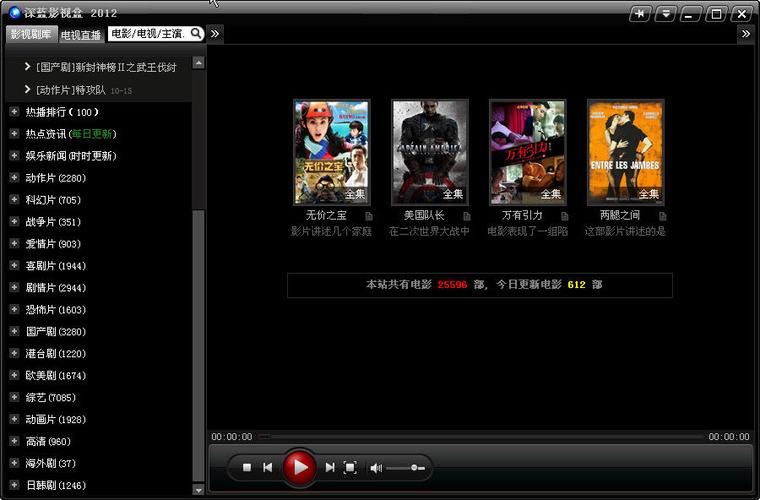Viewport: 760px width, 500px height.
Task: Open the title bar dropdown menu arrow
Action: click(x=666, y=14)
